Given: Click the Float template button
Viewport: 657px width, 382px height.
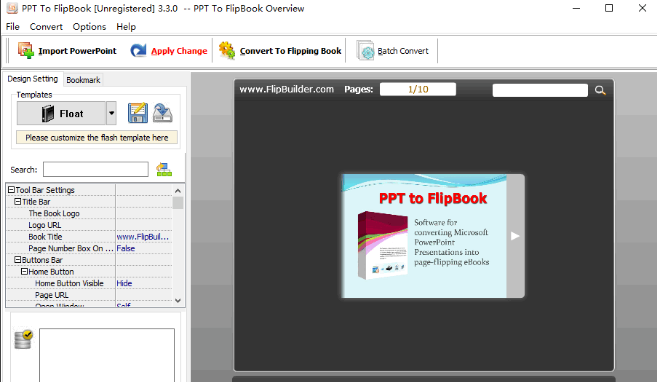Looking at the screenshot, I should 62,113.
